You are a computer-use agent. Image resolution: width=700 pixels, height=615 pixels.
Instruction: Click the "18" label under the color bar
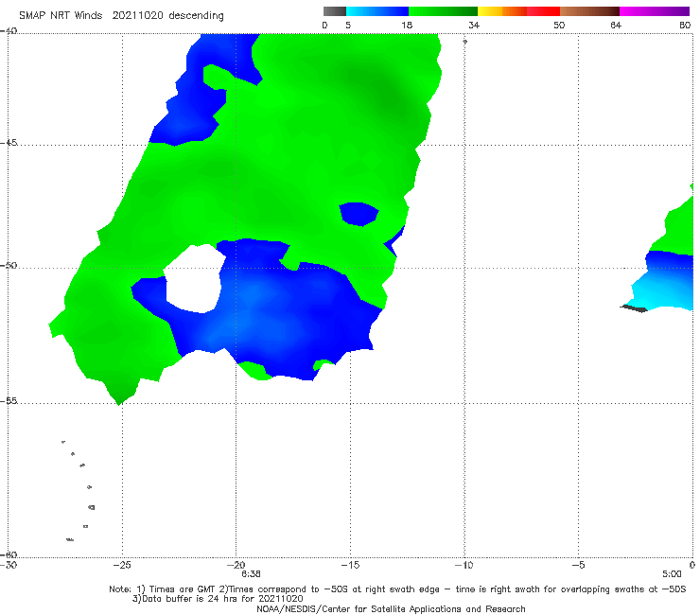point(407,26)
